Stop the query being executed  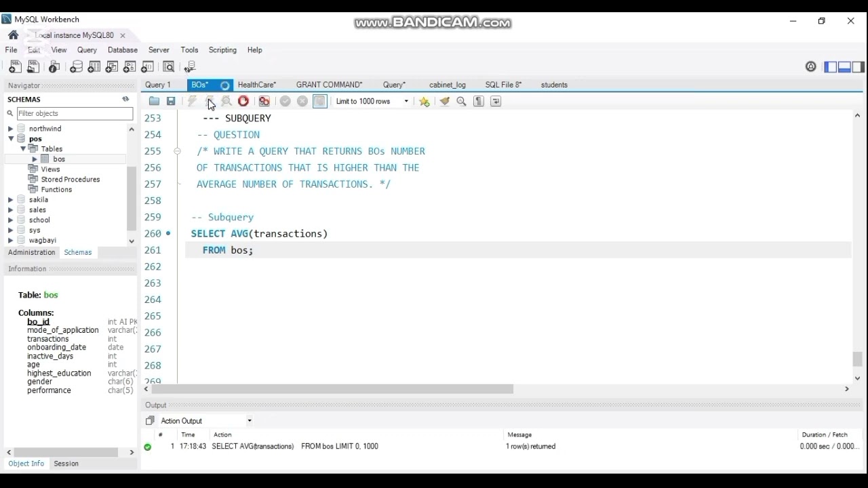pyautogui.click(x=243, y=101)
